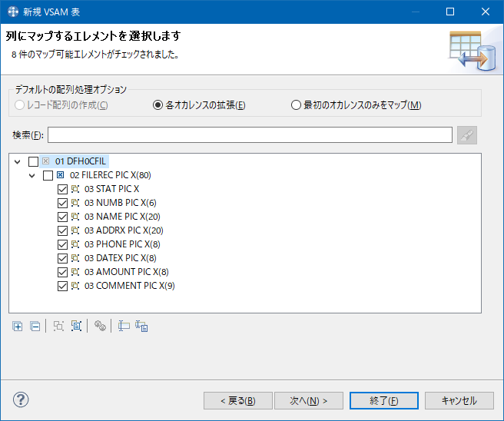Select the 03 ADDRX PIC X(20) label
This screenshot has height=421, width=504.
point(124,230)
